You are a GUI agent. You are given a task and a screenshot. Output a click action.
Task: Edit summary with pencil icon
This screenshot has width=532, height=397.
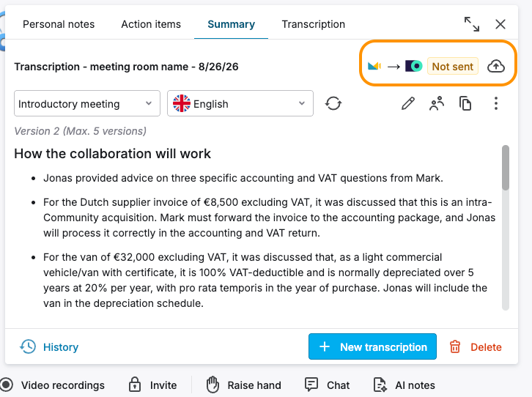point(408,103)
